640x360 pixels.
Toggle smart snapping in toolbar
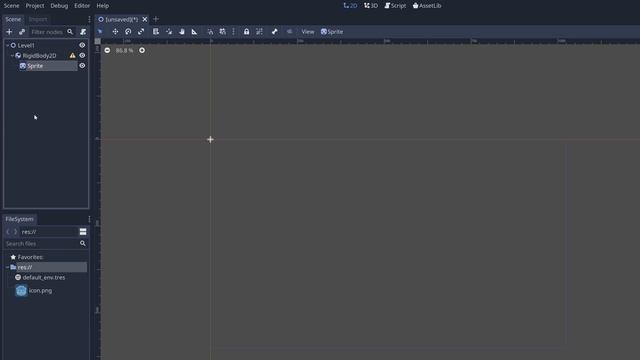210,31
